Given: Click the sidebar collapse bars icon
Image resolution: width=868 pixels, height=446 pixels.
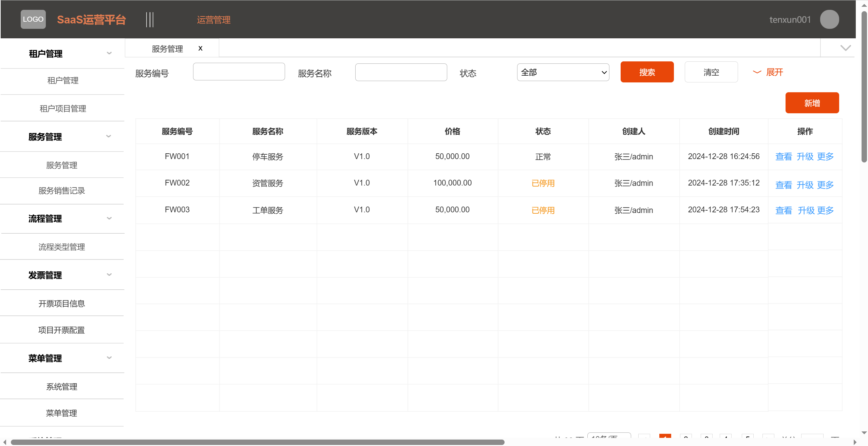Looking at the screenshot, I should (150, 20).
